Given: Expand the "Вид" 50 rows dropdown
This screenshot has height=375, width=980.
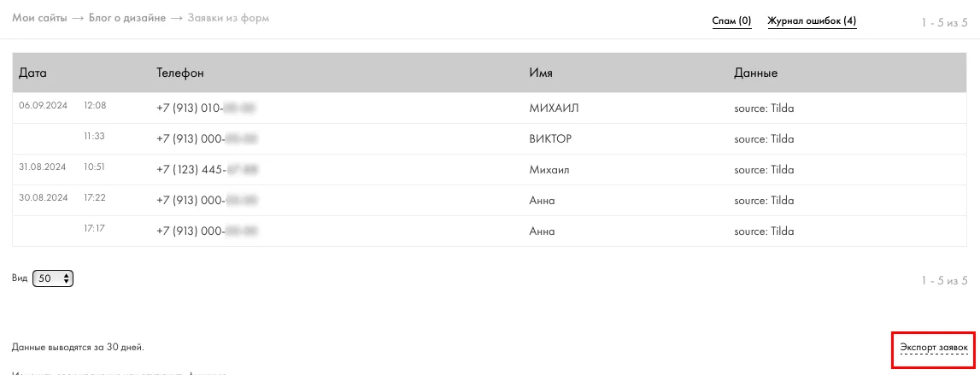Looking at the screenshot, I should coord(53,278).
